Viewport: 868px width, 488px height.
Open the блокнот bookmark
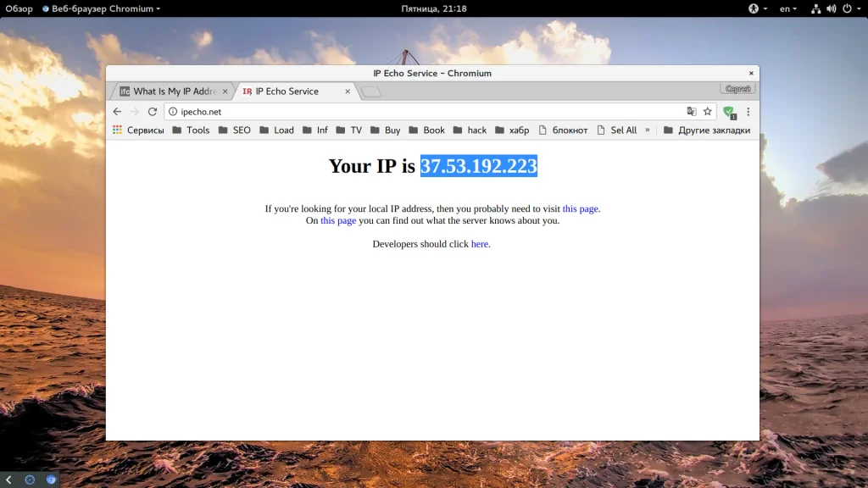563,130
